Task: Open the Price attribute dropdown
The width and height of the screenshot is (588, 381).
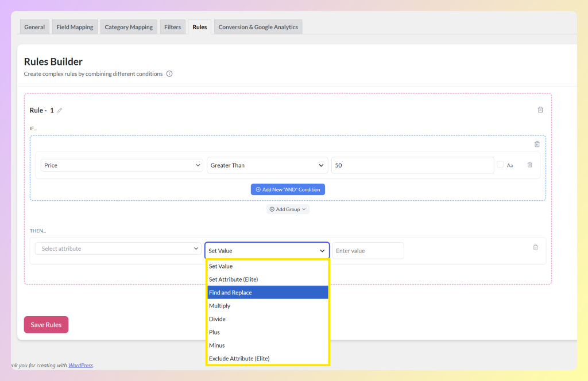Action: pos(122,165)
